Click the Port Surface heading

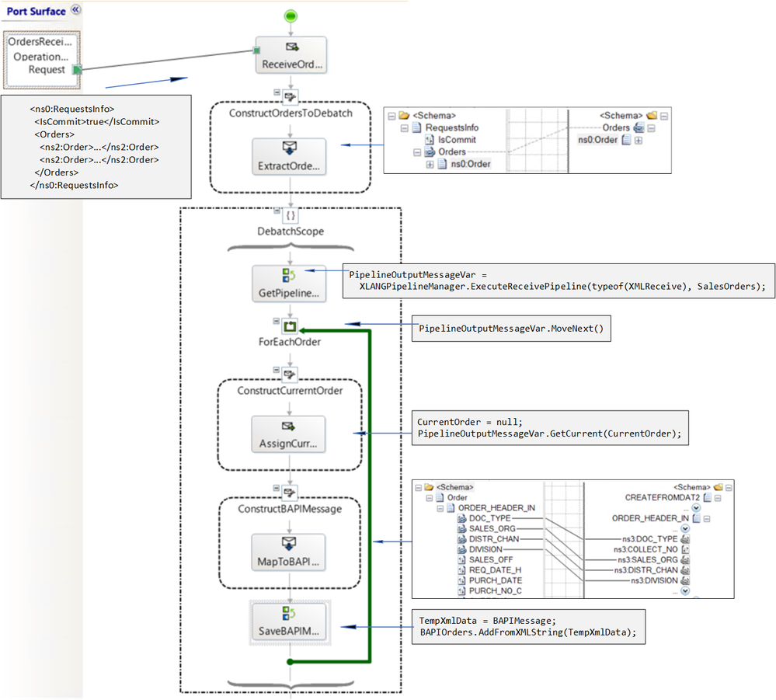click(36, 12)
